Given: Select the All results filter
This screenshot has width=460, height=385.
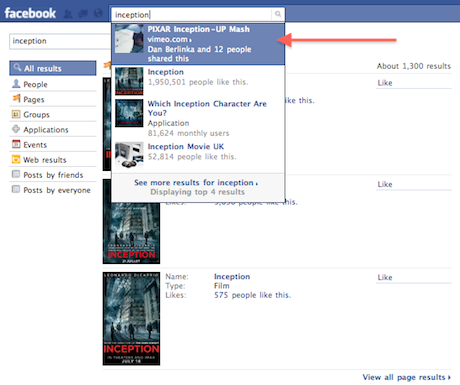Looking at the screenshot, I should click(x=53, y=68).
